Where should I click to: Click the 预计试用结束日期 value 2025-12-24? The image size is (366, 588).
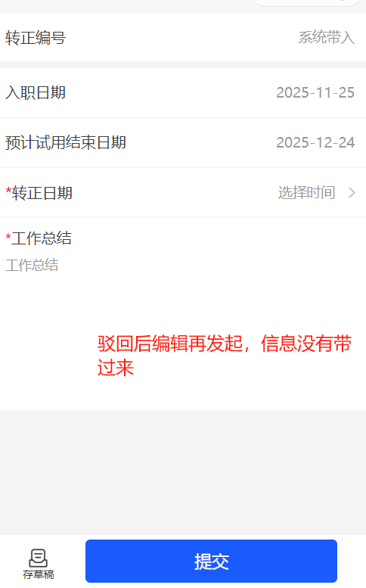(x=315, y=142)
